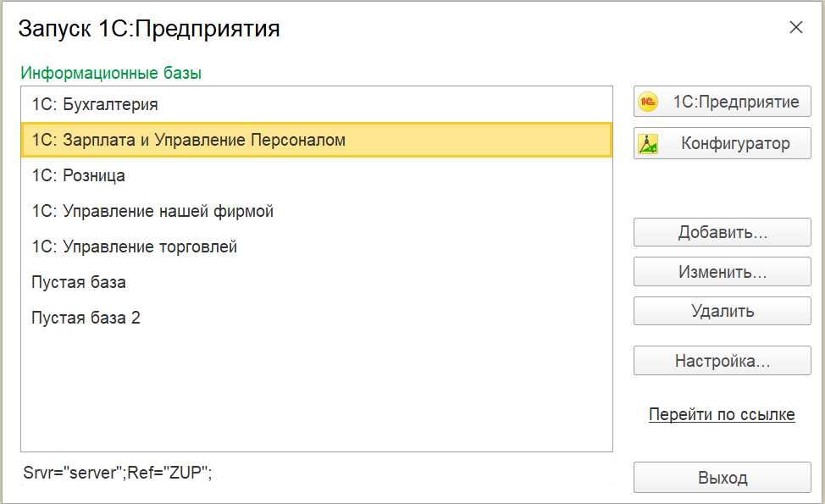Click the Удалить button
Viewport: 825px width, 504px height.
tap(722, 311)
